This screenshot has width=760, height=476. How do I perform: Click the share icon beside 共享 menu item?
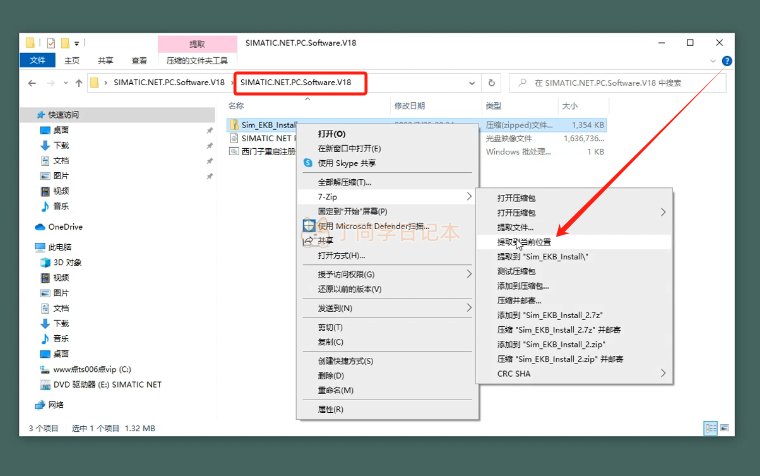[x=308, y=241]
